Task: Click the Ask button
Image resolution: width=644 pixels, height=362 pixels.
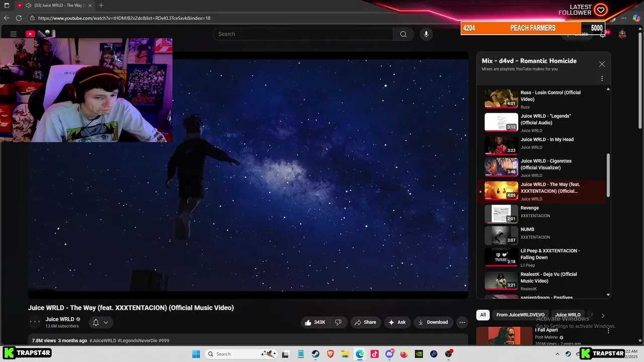Action: point(396,322)
